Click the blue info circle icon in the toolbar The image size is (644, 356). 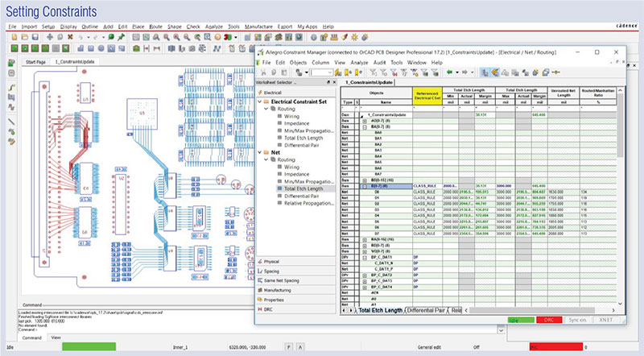(x=314, y=37)
